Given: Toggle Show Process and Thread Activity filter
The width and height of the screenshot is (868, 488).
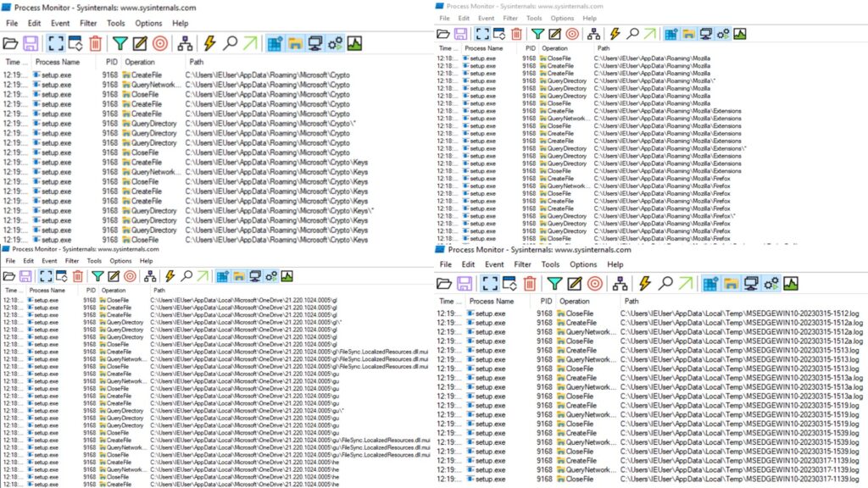Looking at the screenshot, I should pos(336,42).
